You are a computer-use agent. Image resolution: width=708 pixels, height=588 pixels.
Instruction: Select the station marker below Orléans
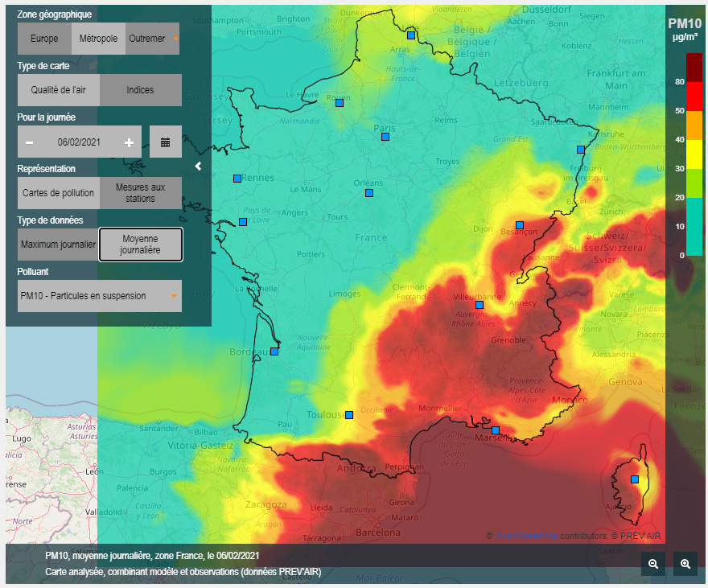tap(369, 193)
